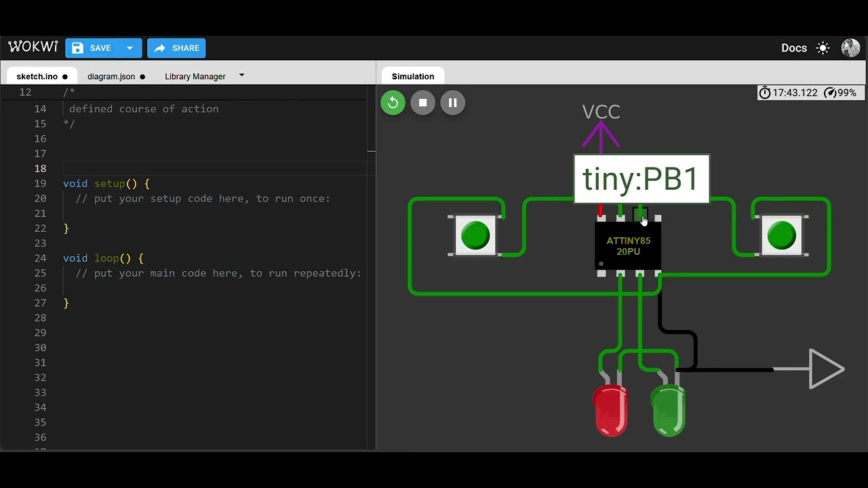Save the project with the SAVE button

pyautogui.click(x=92, y=48)
